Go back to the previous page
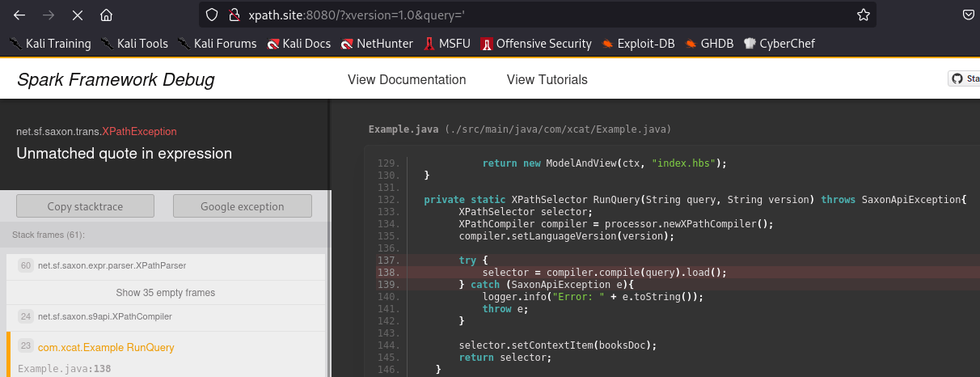This screenshot has height=377, width=980. click(19, 15)
